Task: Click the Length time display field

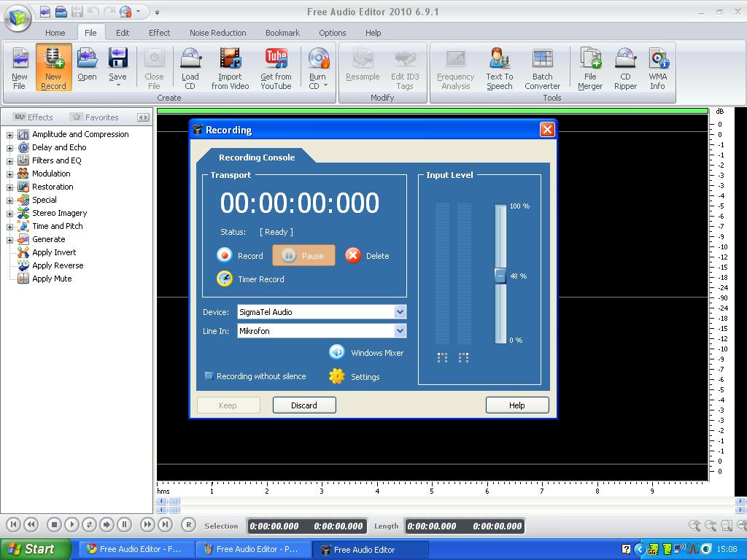Action: point(465,526)
